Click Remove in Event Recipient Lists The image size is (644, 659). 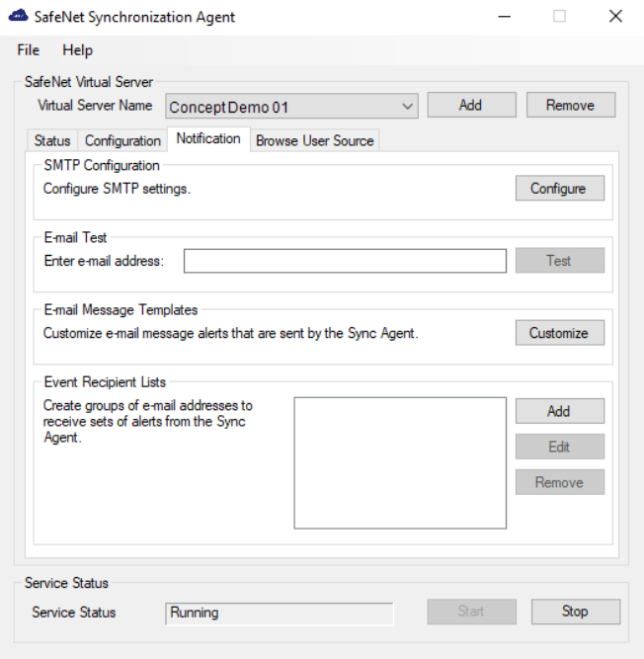[559, 482]
